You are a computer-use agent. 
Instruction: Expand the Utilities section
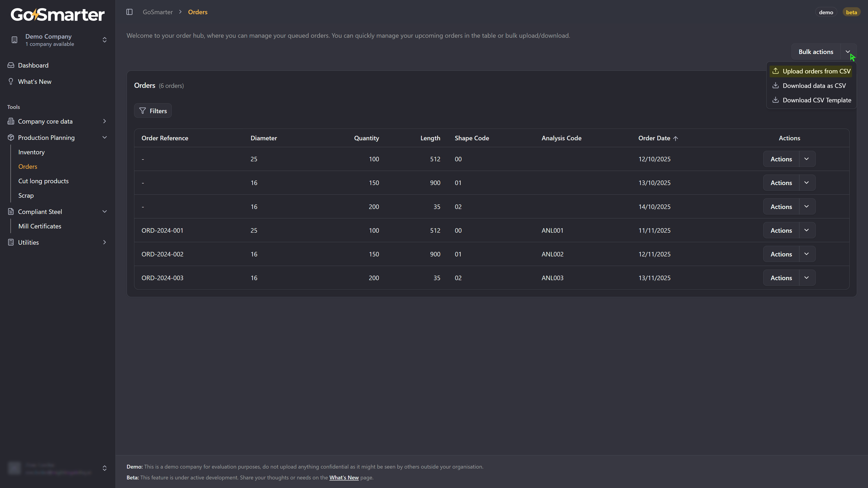click(104, 242)
